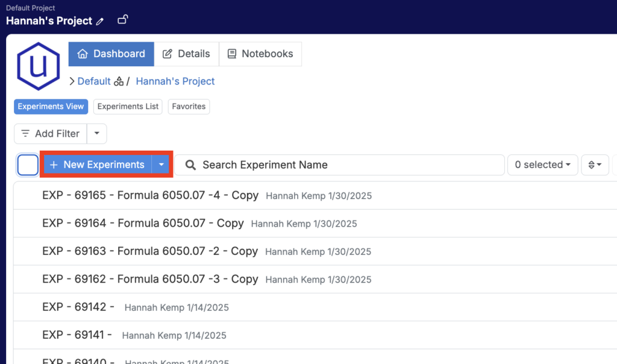Switch to the Details tab
This screenshot has width=617, height=364.
186,54
